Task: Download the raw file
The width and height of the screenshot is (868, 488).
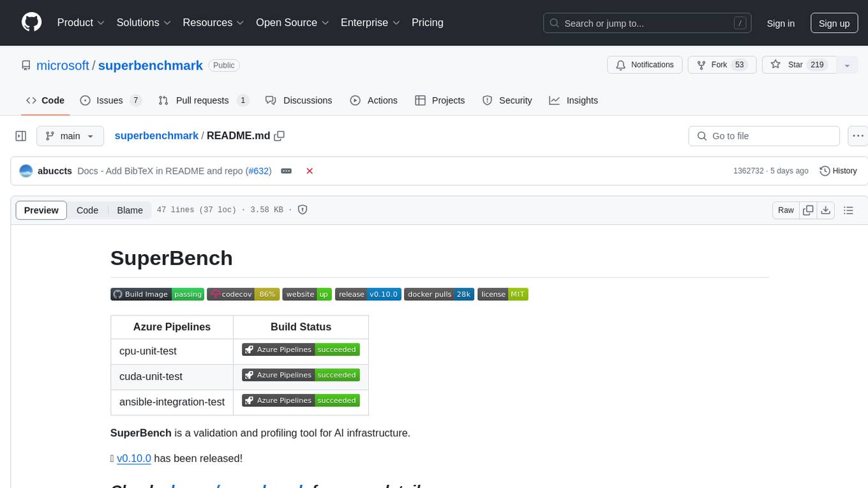Action: pyautogui.click(x=826, y=210)
